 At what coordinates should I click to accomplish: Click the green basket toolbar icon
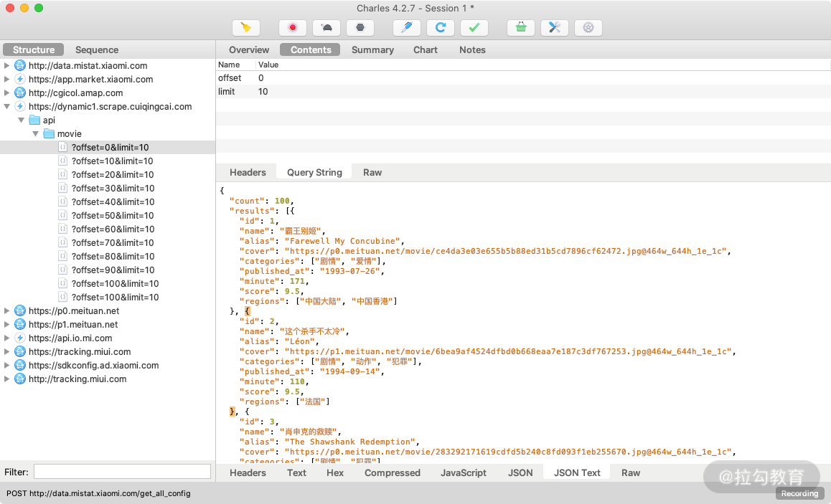point(521,27)
